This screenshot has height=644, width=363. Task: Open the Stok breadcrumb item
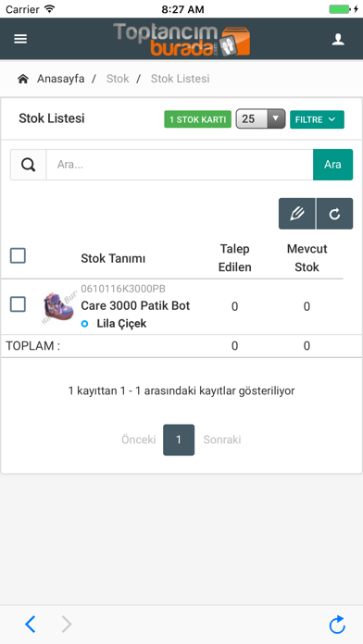[118, 79]
